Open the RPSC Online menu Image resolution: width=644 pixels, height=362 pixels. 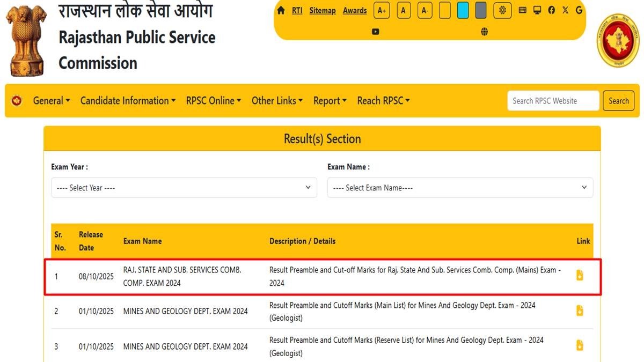(x=213, y=101)
